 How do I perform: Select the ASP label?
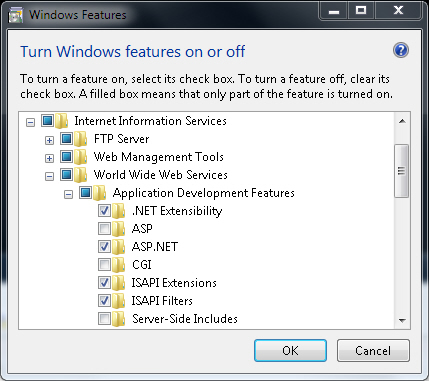point(142,229)
